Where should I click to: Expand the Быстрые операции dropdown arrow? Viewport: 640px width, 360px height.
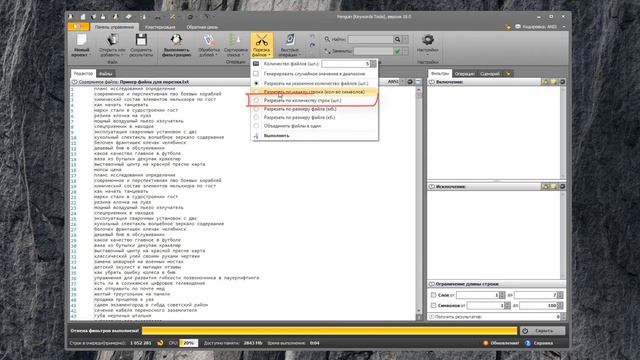300,55
